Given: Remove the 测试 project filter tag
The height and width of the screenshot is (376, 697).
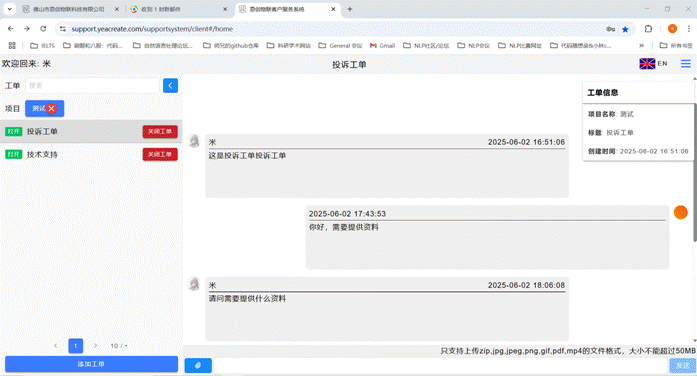Looking at the screenshot, I should pos(52,108).
